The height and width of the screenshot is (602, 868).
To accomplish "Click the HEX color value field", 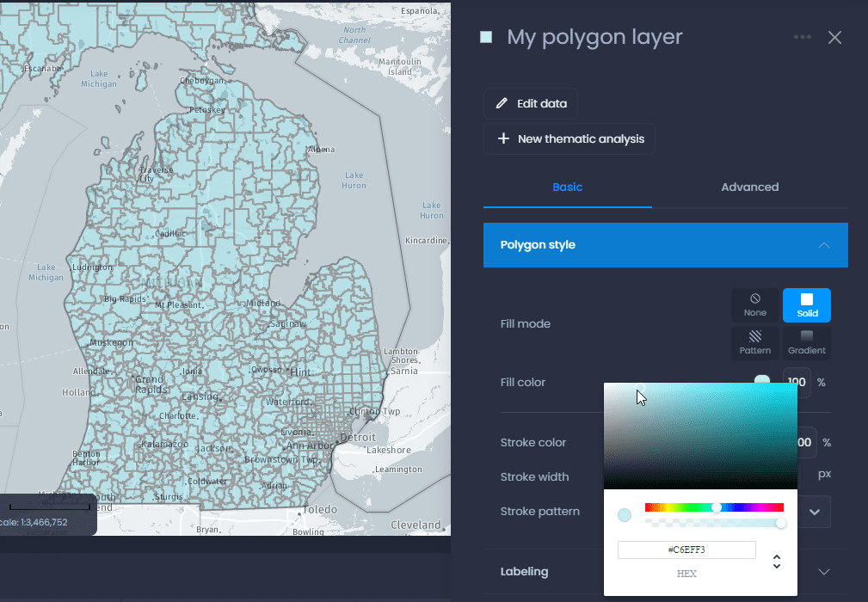I will coord(686,550).
